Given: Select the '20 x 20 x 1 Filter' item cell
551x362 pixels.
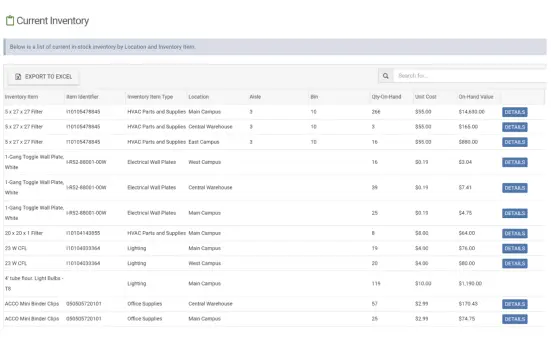Looking at the screenshot, I should [x=24, y=233].
